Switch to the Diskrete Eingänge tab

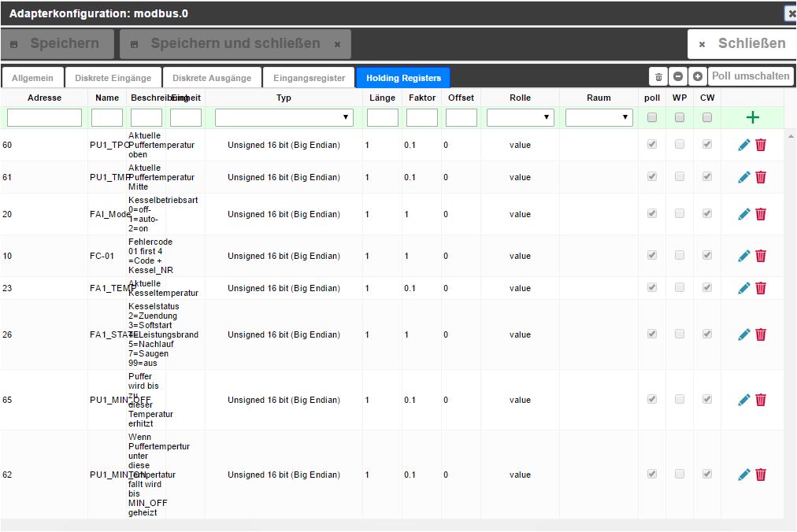pos(113,78)
